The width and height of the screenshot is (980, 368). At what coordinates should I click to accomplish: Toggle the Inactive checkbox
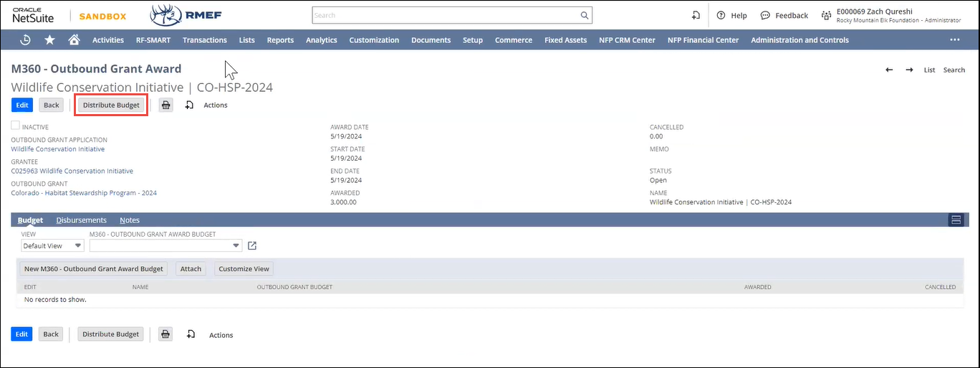point(16,126)
